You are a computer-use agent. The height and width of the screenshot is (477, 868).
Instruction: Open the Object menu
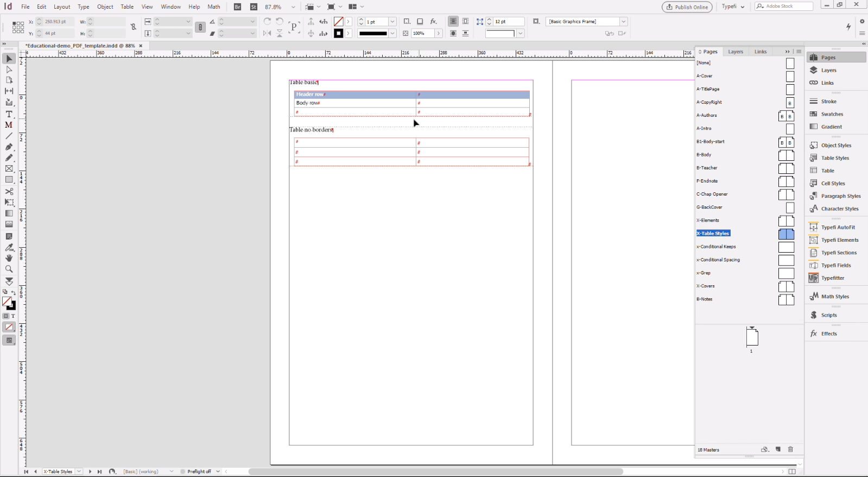105,7
